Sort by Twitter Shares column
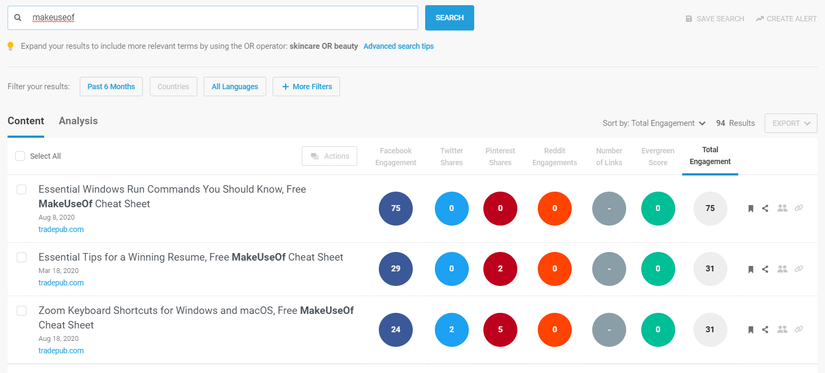 [451, 157]
